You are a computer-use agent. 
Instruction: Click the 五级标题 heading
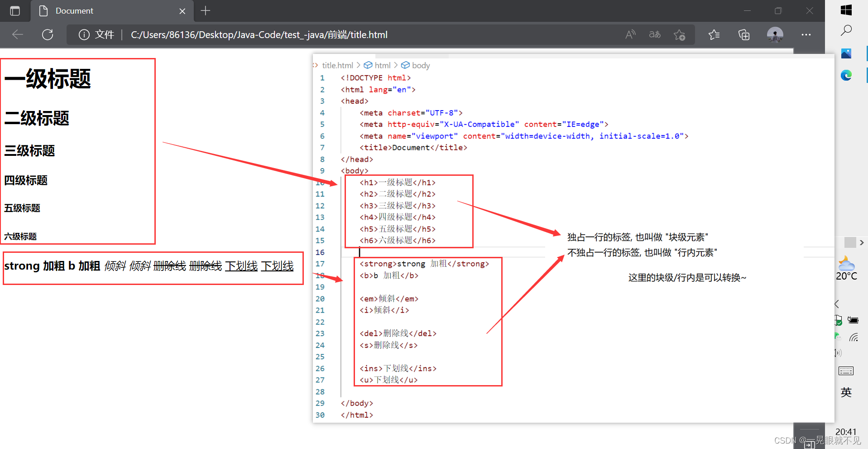point(22,208)
